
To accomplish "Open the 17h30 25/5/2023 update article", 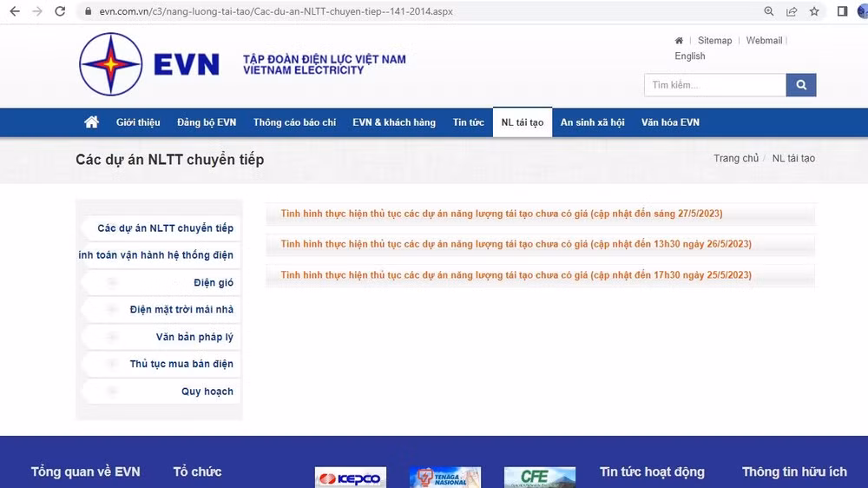I will coord(516,275).
